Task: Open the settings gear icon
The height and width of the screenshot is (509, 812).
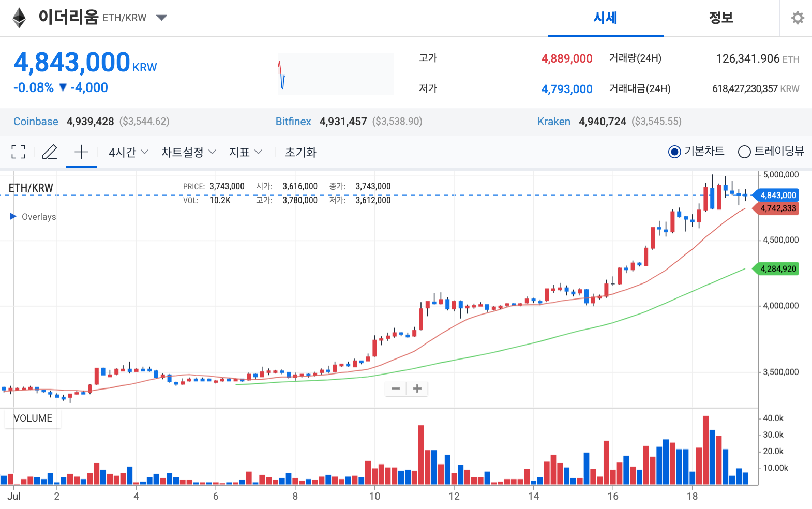Action: tap(798, 18)
